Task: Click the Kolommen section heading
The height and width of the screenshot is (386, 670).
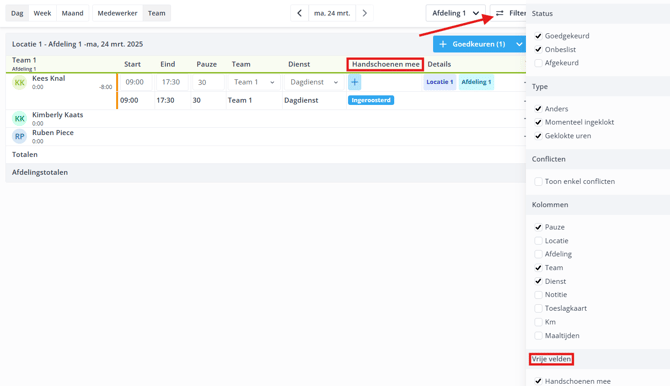Action: [x=550, y=205]
